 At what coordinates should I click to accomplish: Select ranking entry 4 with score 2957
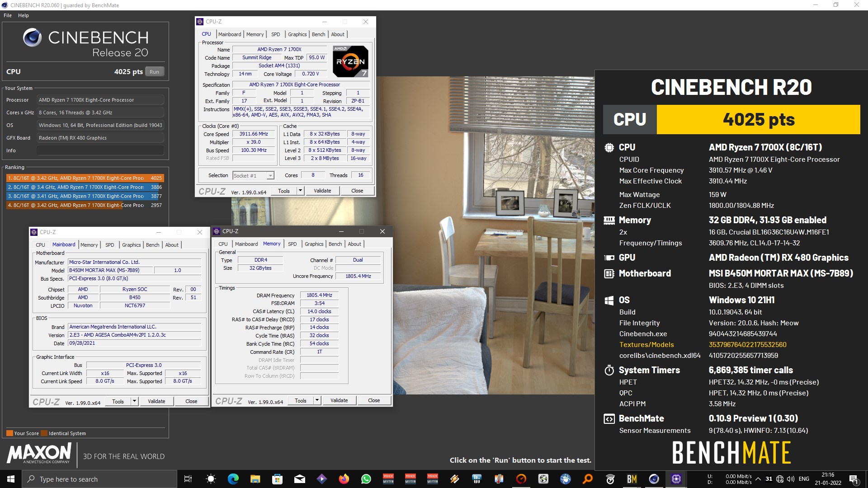pyautogui.click(x=85, y=205)
